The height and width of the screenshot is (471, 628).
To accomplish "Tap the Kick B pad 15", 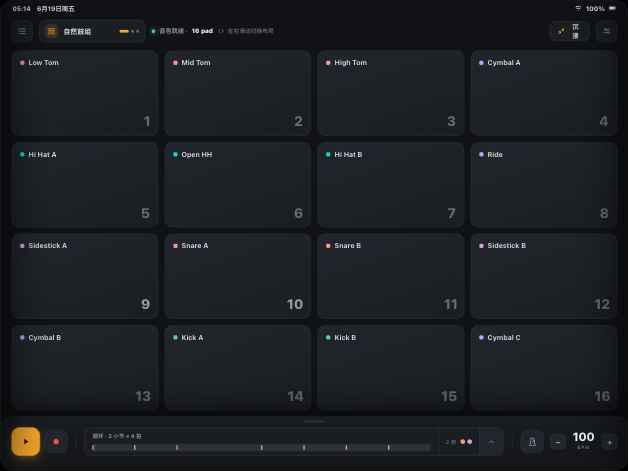I will tap(391, 368).
